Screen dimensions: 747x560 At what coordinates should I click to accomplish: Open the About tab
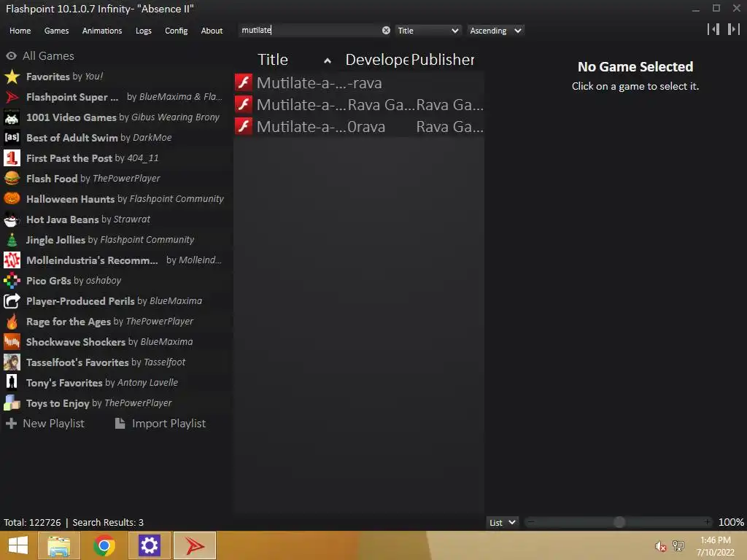212,31
